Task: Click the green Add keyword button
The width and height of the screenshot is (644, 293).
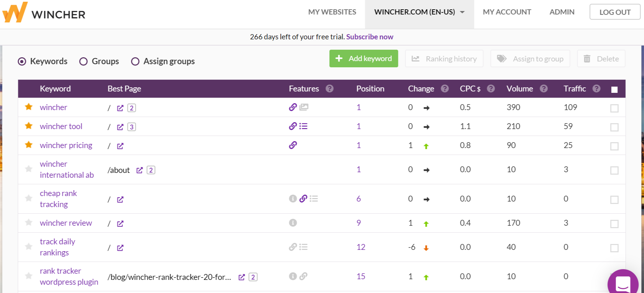Action: tap(363, 59)
